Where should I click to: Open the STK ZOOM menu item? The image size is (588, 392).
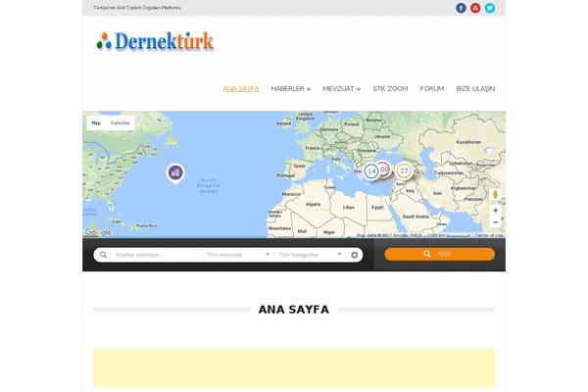pos(390,89)
